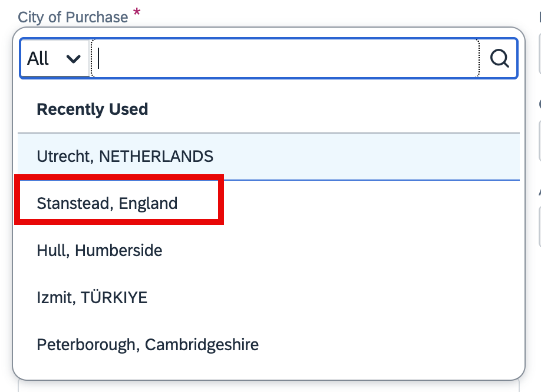Click the "Recently Used" section heading
541x392 pixels.
[x=93, y=109]
